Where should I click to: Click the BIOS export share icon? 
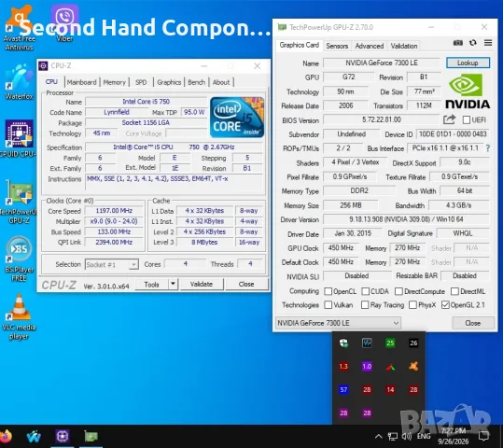pos(449,119)
